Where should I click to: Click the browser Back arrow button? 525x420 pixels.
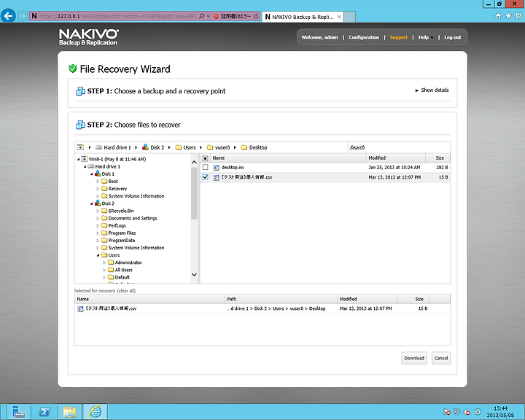point(8,16)
